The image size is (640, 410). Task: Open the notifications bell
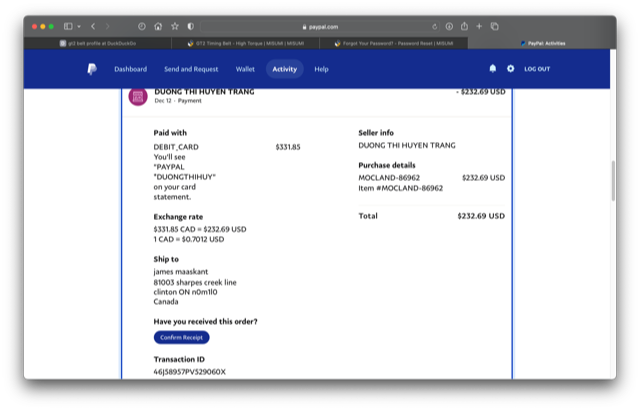[493, 69]
